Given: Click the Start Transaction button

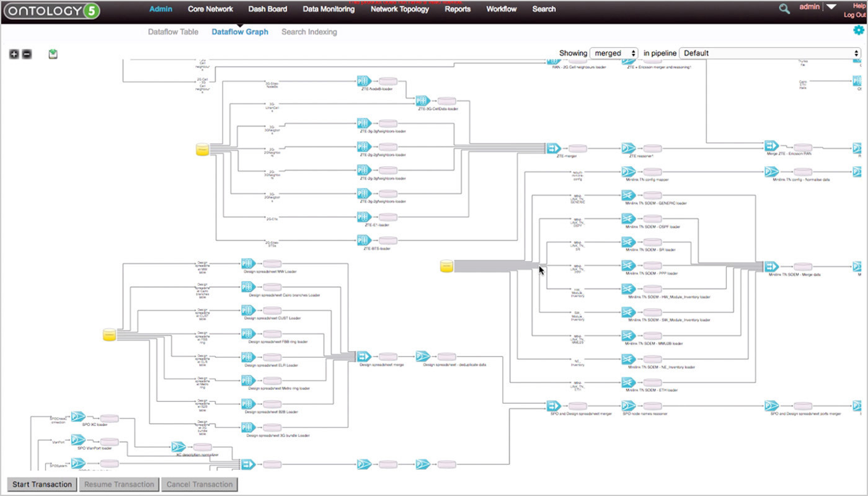Looking at the screenshot, I should [42, 484].
